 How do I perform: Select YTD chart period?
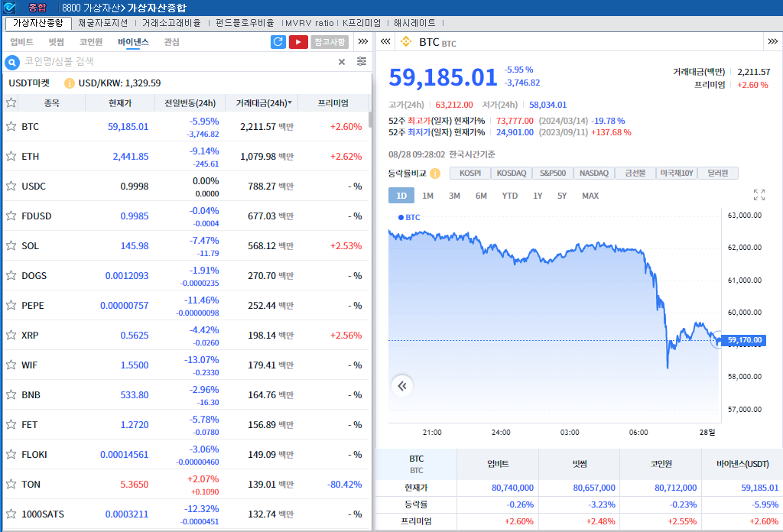point(510,196)
